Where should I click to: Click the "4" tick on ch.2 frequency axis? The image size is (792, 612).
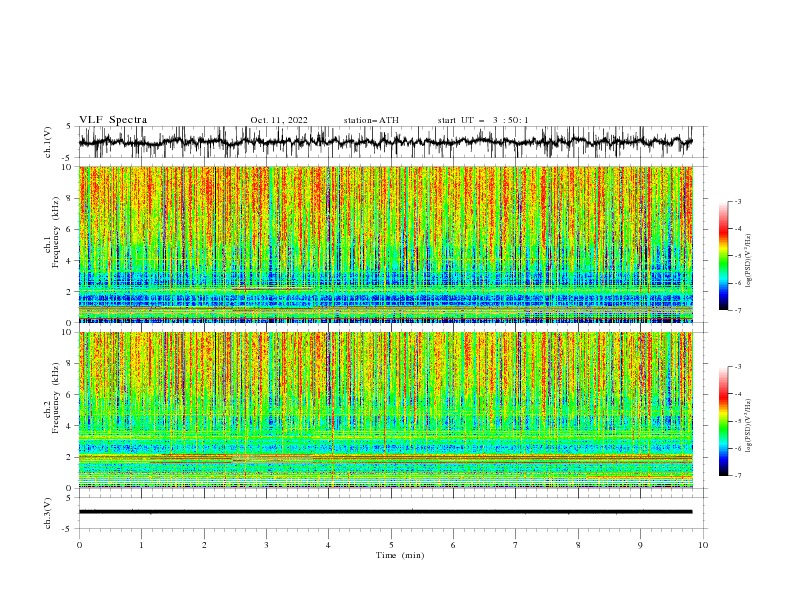tap(70, 426)
